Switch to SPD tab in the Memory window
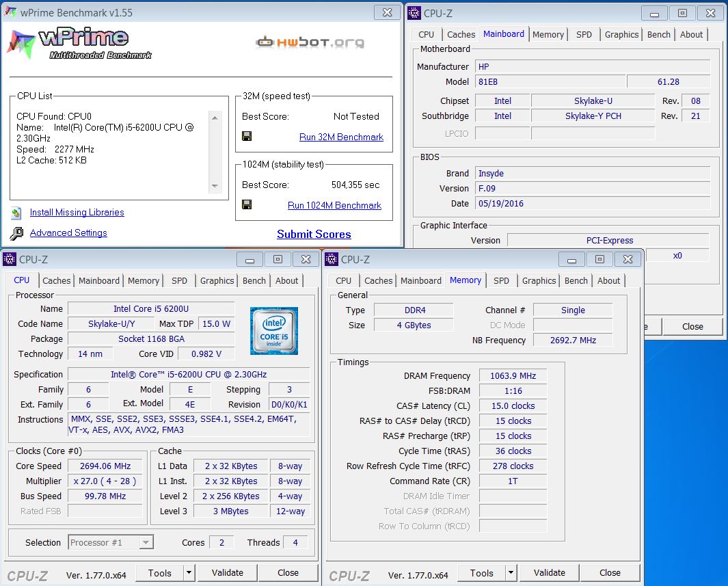 pyautogui.click(x=501, y=280)
